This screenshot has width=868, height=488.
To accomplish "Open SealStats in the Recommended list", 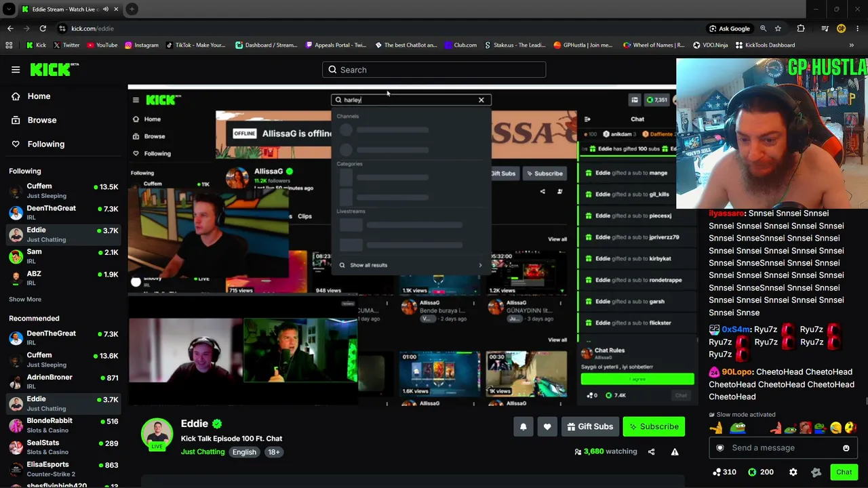I will pos(64,447).
